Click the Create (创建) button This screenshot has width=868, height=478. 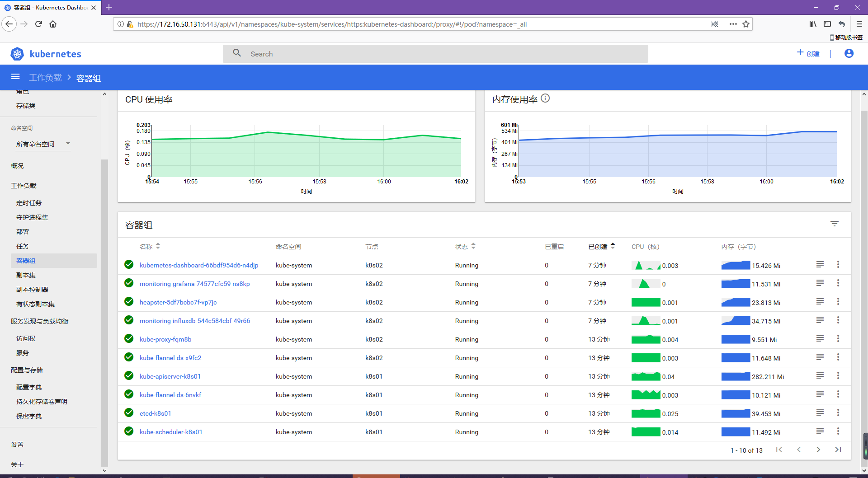point(808,53)
